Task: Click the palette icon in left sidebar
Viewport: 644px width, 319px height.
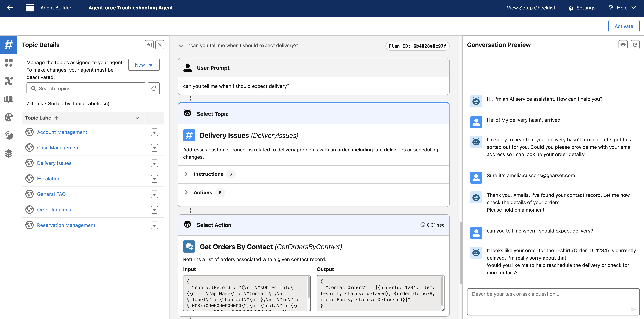Action: point(8,117)
